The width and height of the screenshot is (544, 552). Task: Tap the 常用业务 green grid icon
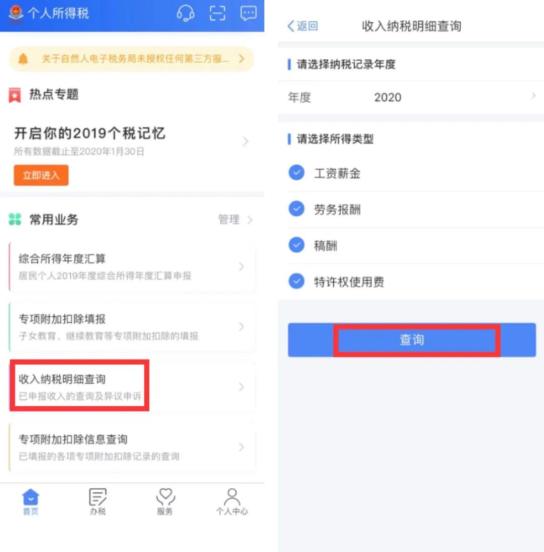tap(15, 219)
